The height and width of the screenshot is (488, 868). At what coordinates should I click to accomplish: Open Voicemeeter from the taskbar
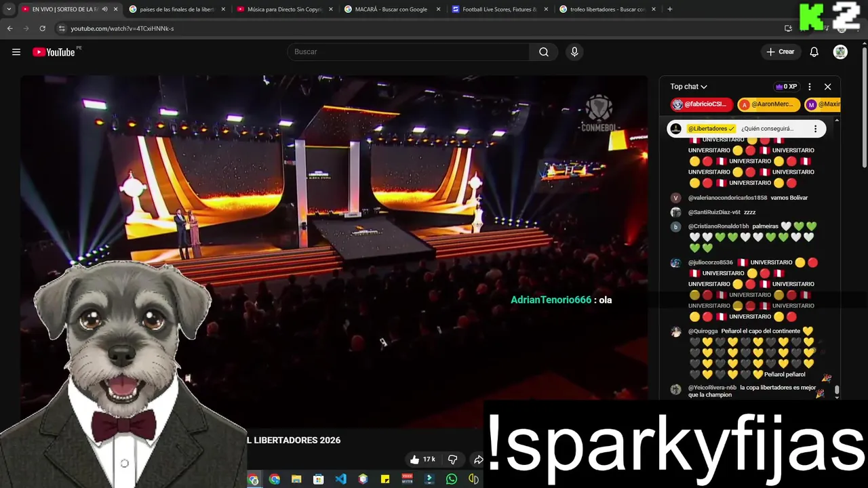[408, 479]
